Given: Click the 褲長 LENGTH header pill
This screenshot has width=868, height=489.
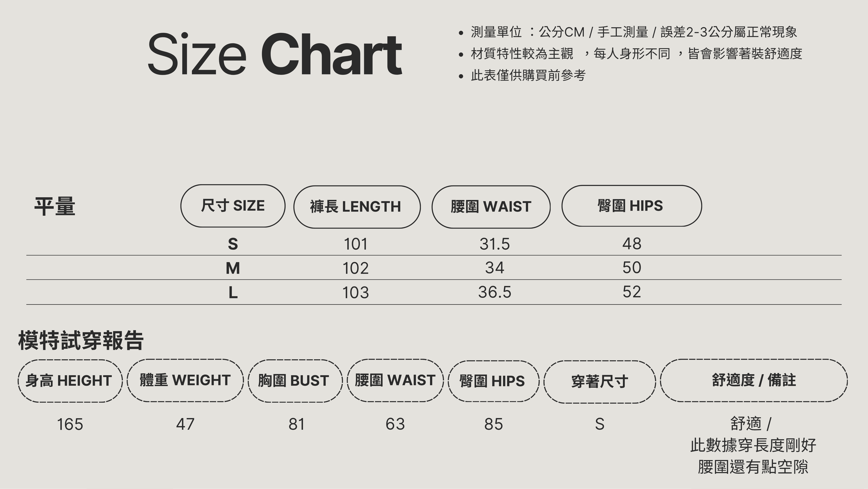Looking at the screenshot, I should 357,207.
